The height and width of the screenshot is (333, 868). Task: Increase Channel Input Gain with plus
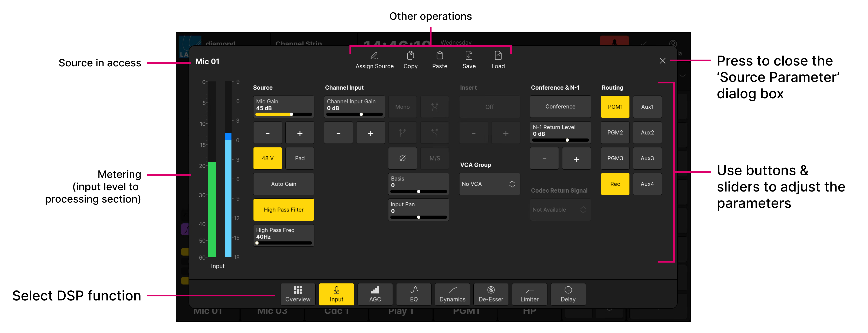370,133
